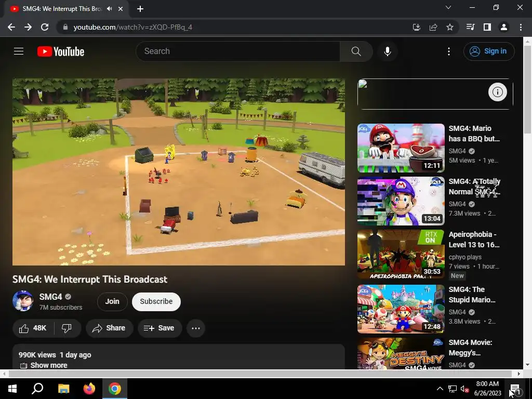Open Meggy's Destiny movie thumbnail
532x399 pixels.
point(401,353)
